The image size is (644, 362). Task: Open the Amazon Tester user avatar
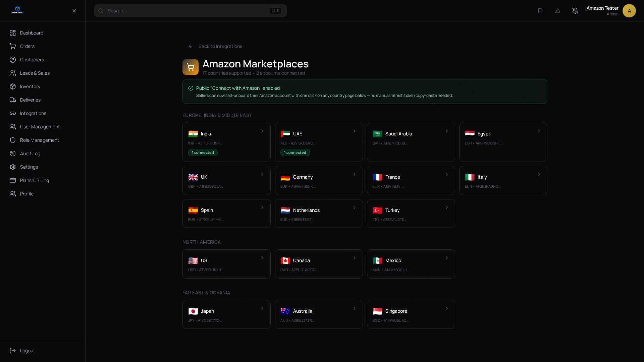pos(629,11)
